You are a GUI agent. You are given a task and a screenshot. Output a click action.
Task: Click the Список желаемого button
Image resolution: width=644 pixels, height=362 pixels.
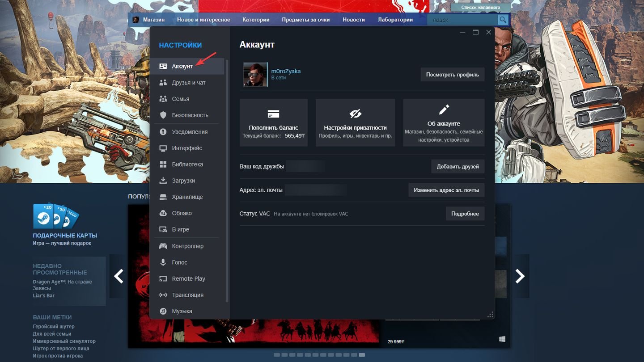pyautogui.click(x=481, y=8)
